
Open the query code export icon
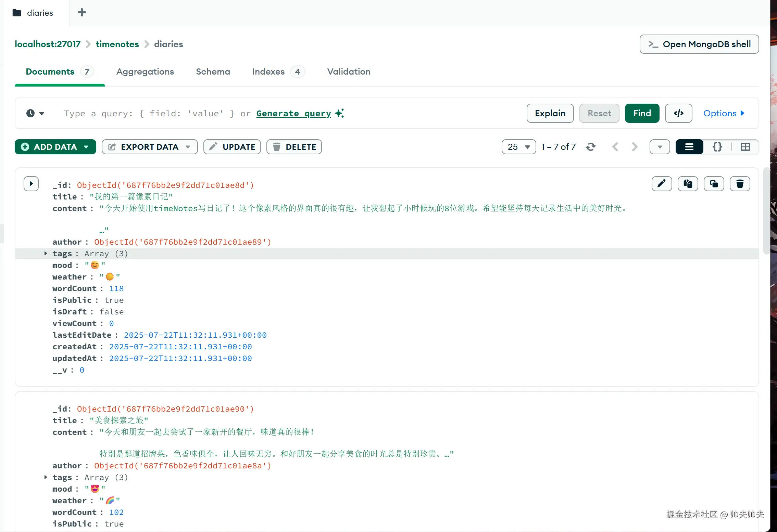(x=678, y=113)
